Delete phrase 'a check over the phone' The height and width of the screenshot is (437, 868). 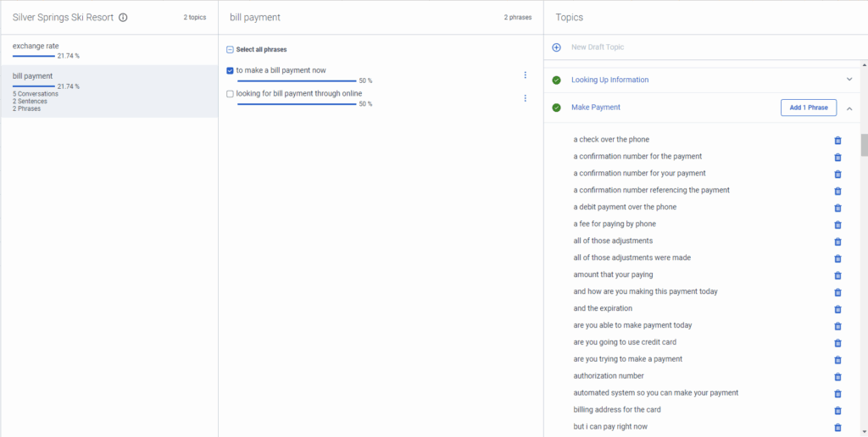[x=837, y=141]
